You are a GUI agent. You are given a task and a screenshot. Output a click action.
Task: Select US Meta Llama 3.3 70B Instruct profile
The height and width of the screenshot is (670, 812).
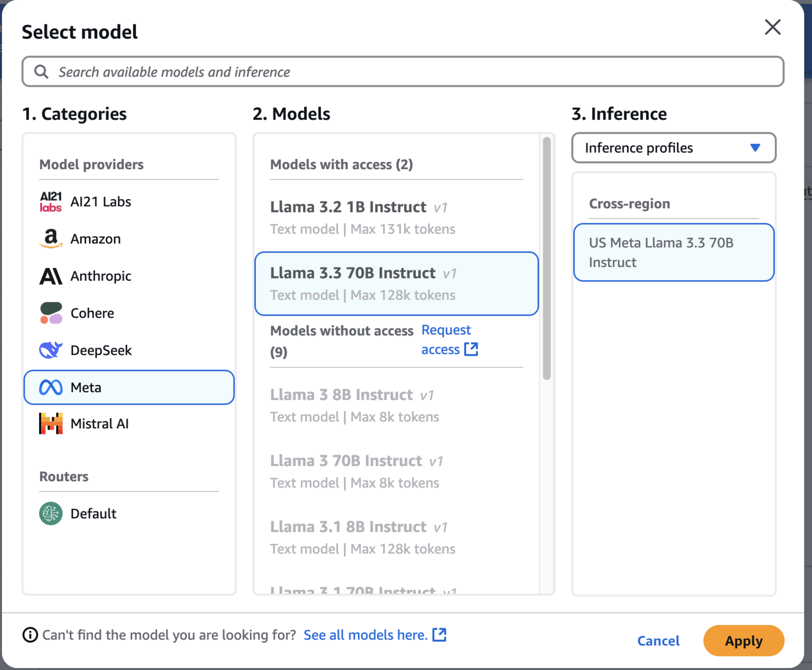point(674,253)
